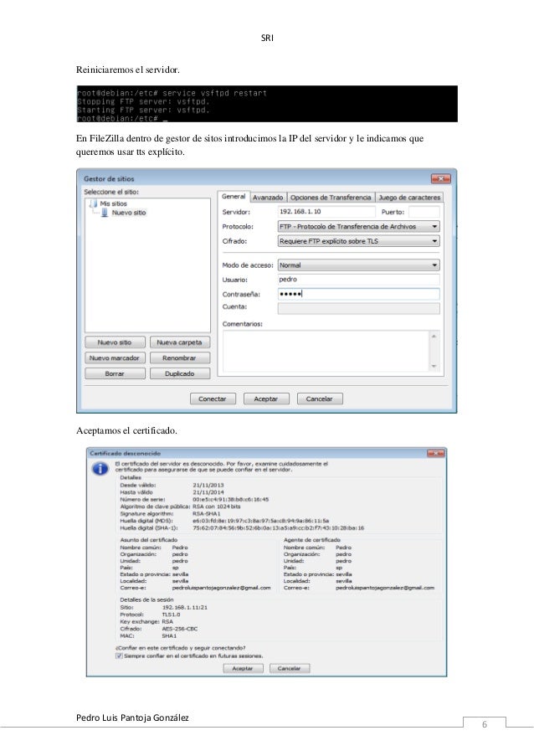Image resolution: width=534 pixels, height=756 pixels.
Task: Close the Certificado desconocido dialog
Action: [435, 453]
